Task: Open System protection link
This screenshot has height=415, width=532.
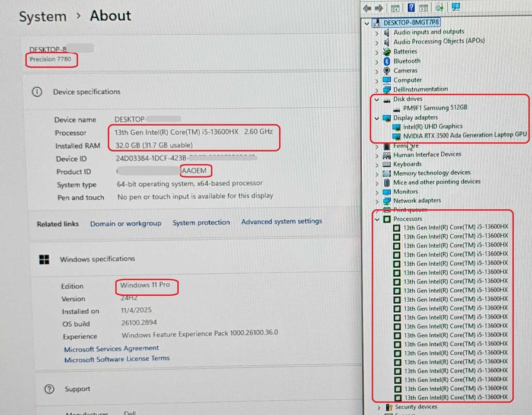Action: pos(201,222)
